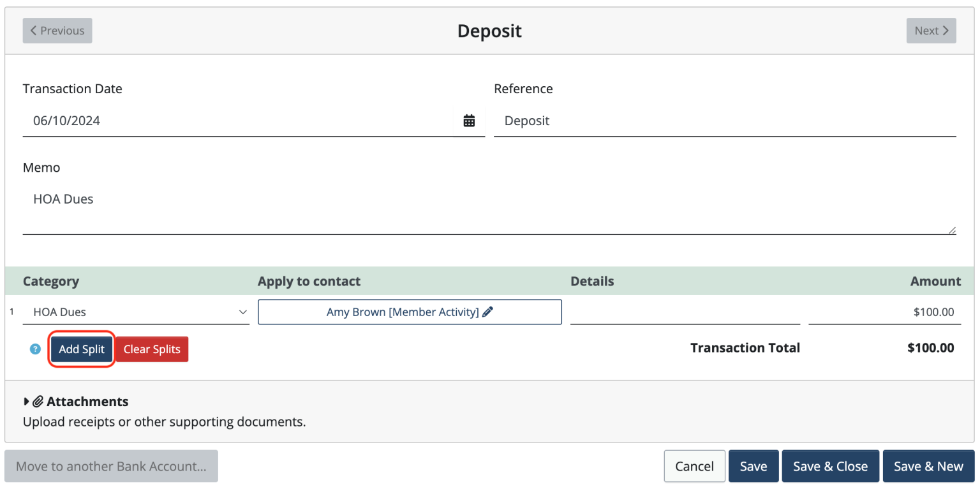Click Save & Close
Image resolution: width=980 pixels, height=491 pixels.
coord(830,466)
